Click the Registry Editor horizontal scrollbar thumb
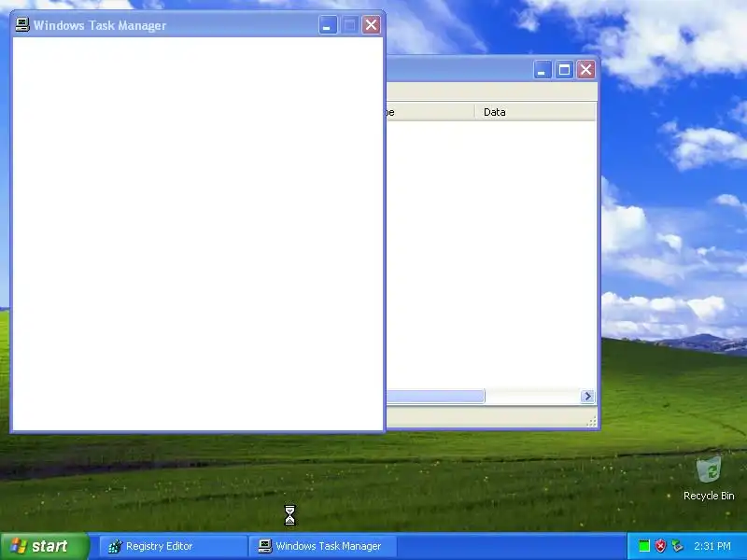Screen dimensions: 747x560 coord(435,396)
